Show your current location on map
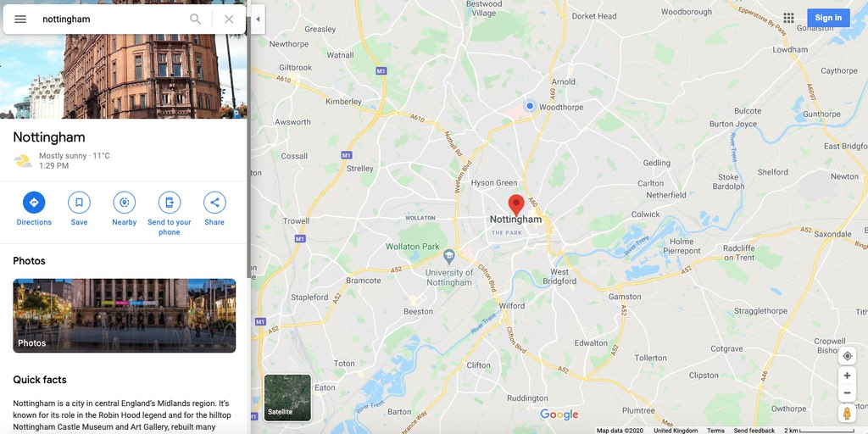The height and width of the screenshot is (434, 868). [847, 355]
